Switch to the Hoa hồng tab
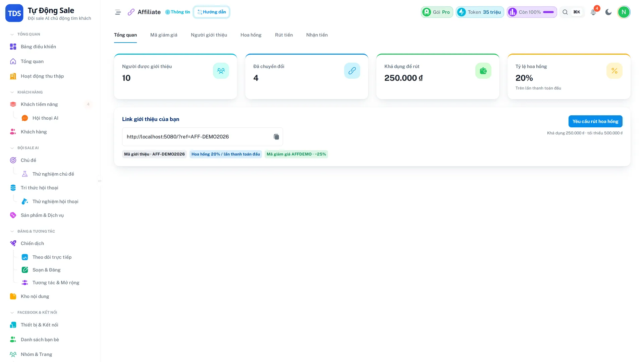The width and height of the screenshot is (644, 362). pyautogui.click(x=251, y=35)
